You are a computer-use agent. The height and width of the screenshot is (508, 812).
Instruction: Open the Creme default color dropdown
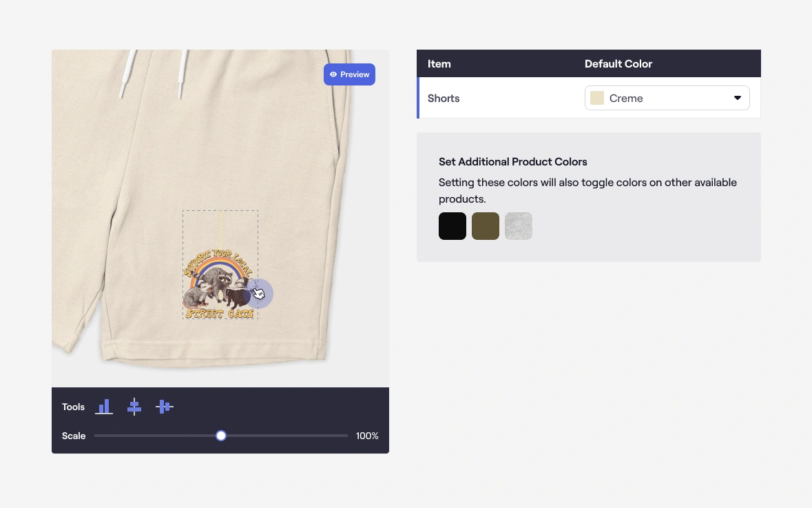tap(666, 98)
